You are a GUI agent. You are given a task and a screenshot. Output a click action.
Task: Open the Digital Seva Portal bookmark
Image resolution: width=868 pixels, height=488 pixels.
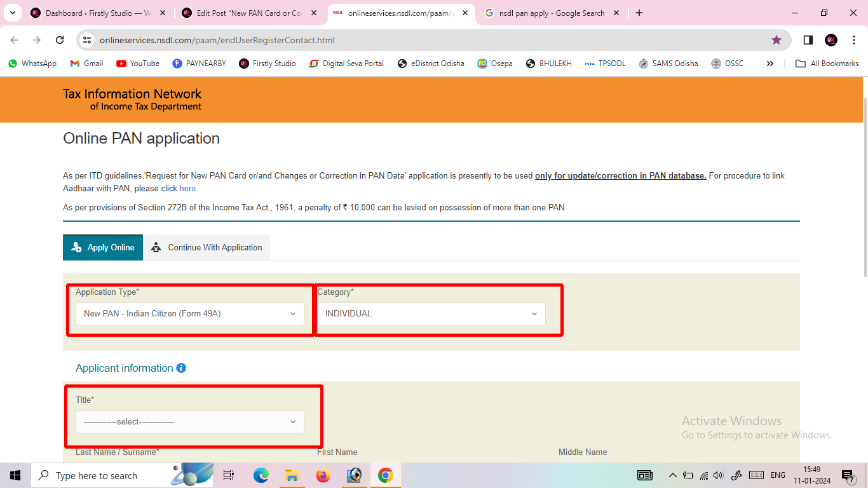(346, 63)
